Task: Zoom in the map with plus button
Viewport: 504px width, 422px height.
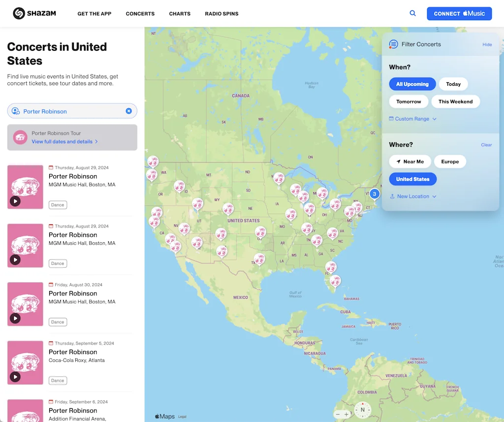Action: point(346,415)
